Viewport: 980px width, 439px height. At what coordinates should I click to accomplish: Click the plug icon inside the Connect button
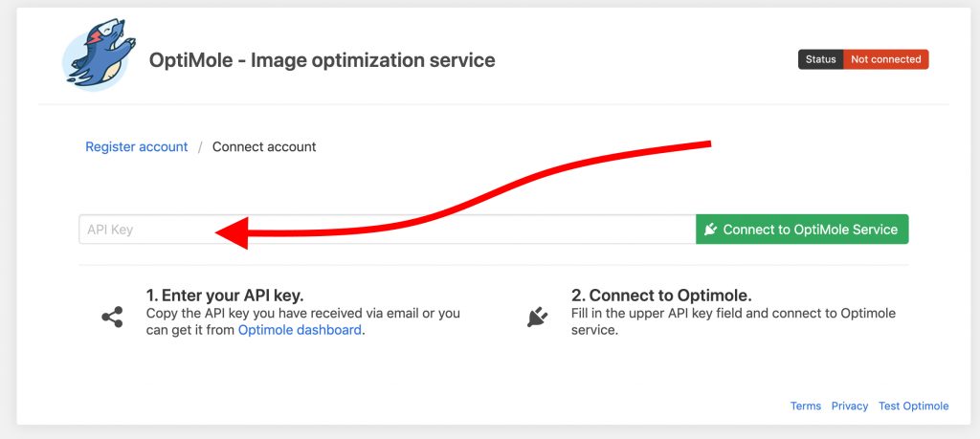[x=710, y=230]
